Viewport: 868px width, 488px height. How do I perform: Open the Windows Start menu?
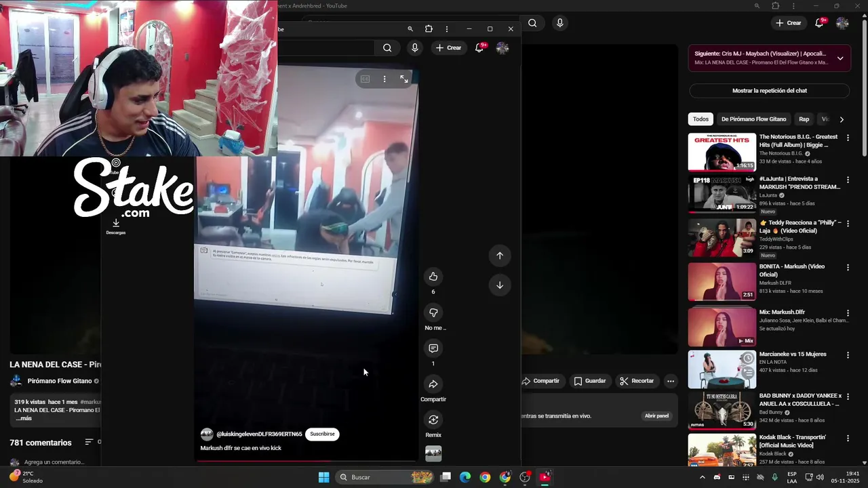(x=324, y=477)
